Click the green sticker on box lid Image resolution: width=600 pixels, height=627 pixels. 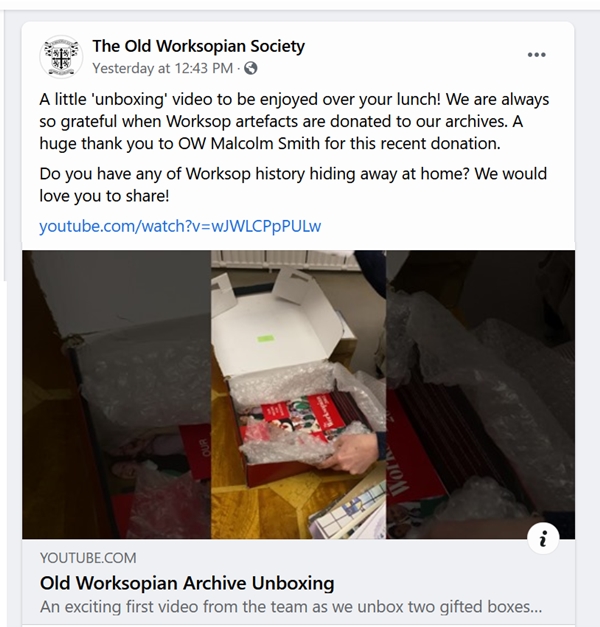pyautogui.click(x=266, y=339)
